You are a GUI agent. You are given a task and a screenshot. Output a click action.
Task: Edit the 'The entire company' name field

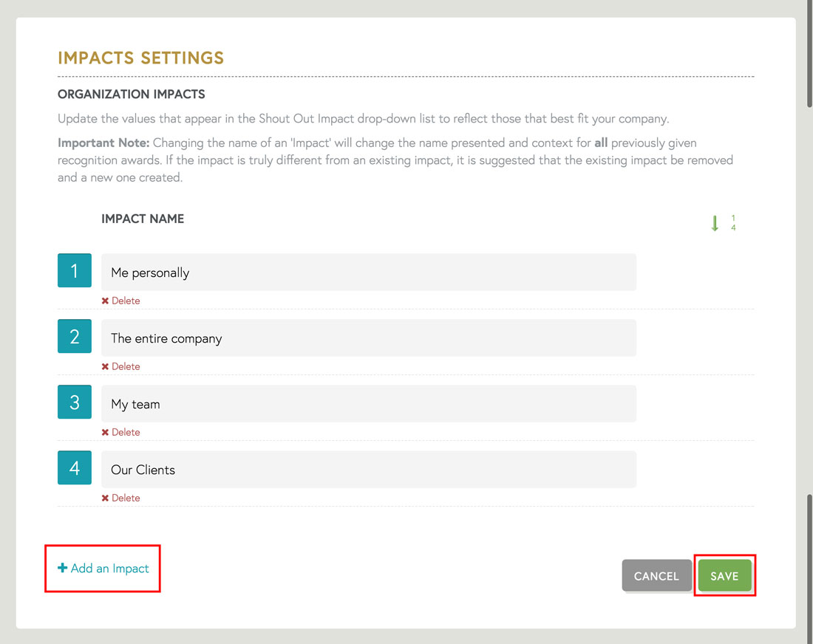[369, 338]
